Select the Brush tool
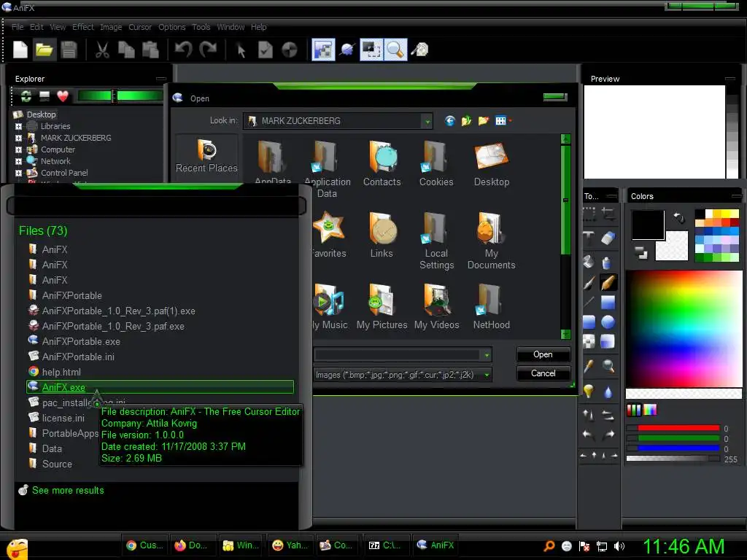The image size is (747, 560). tap(589, 283)
